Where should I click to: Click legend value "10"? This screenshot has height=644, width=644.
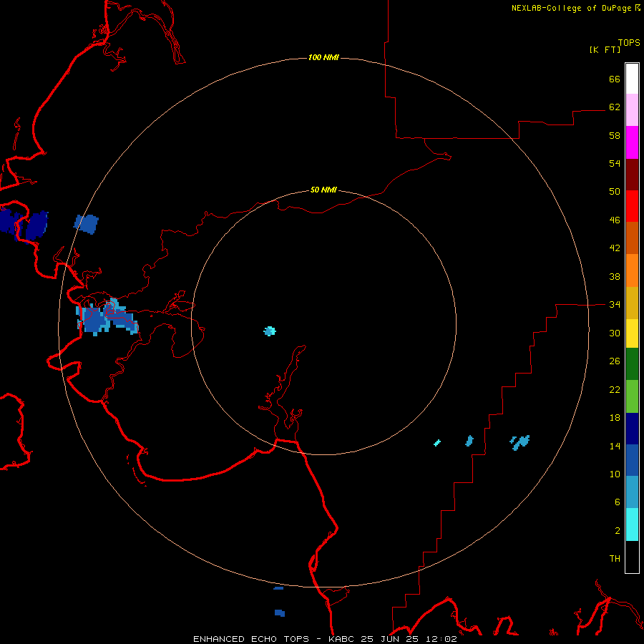pos(615,474)
